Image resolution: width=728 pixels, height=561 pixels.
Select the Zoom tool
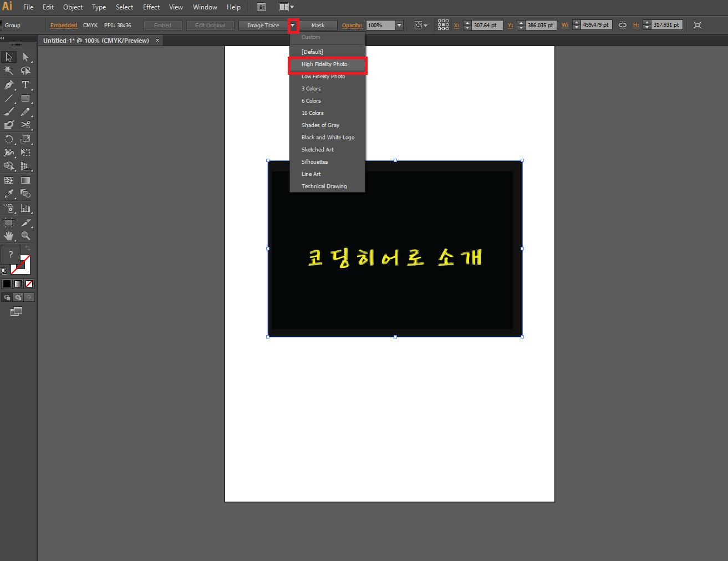pyautogui.click(x=26, y=236)
